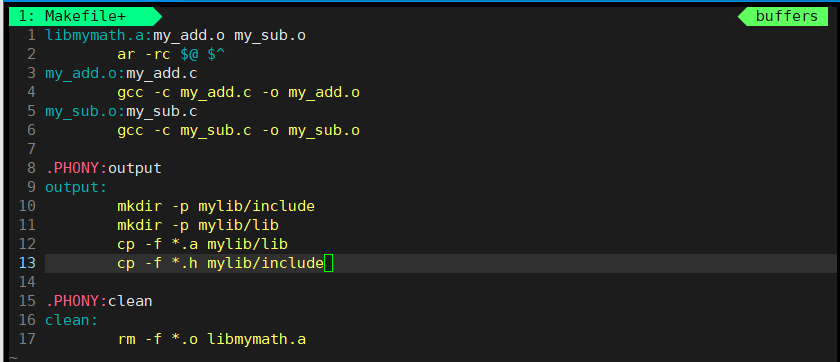This screenshot has width=840, height=362.
Task: Click the 'output:' target on line 9
Action: pos(77,187)
